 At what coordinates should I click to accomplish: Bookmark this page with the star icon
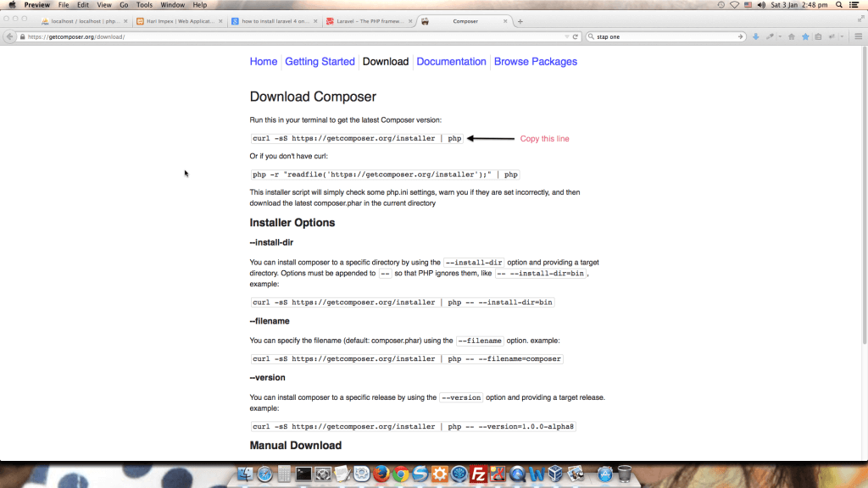tap(805, 36)
